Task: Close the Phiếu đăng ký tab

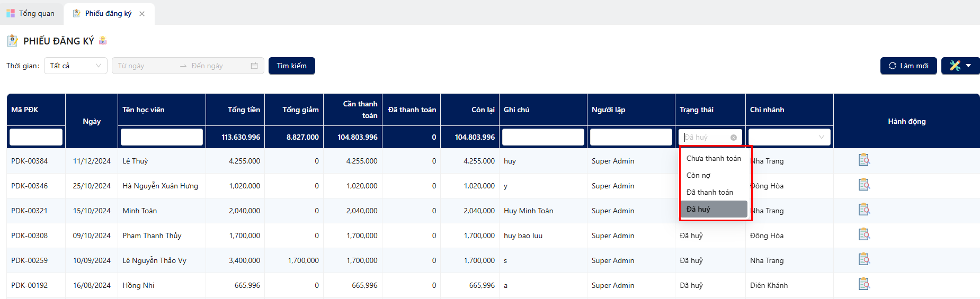Action: pyautogui.click(x=142, y=14)
